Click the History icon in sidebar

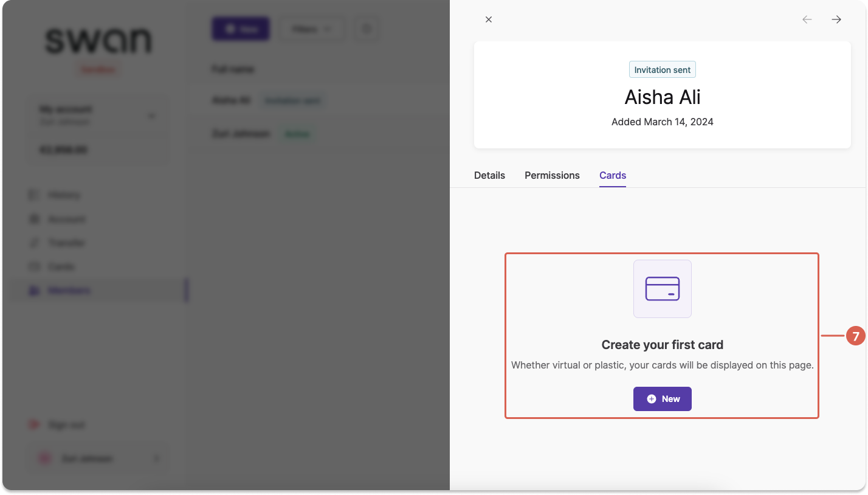(x=34, y=195)
